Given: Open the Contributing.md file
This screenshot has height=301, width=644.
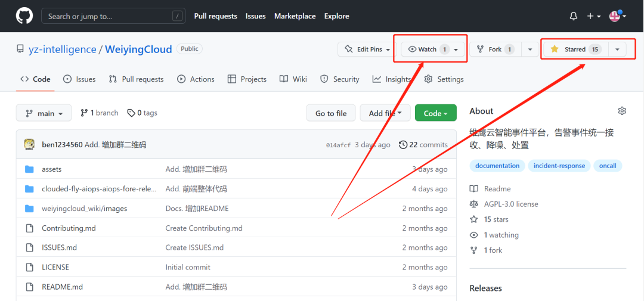Looking at the screenshot, I should [69, 228].
